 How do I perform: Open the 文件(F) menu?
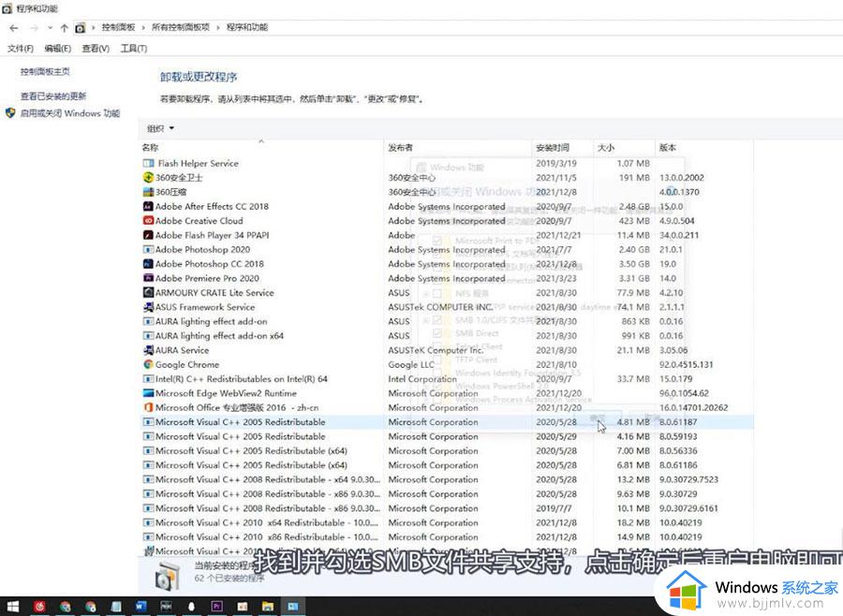coord(19,48)
